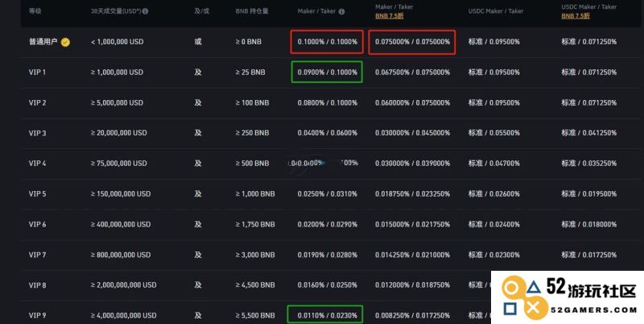Click the 标准 / 0.05500% USDC fee cell
The height and width of the screenshot is (324, 644).
pyautogui.click(x=494, y=133)
